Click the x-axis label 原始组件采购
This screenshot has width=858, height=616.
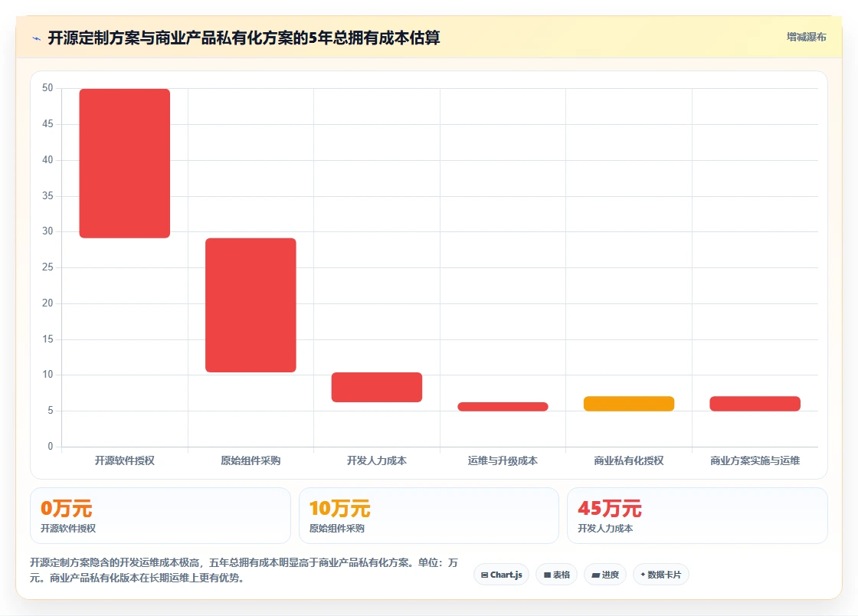pos(251,460)
